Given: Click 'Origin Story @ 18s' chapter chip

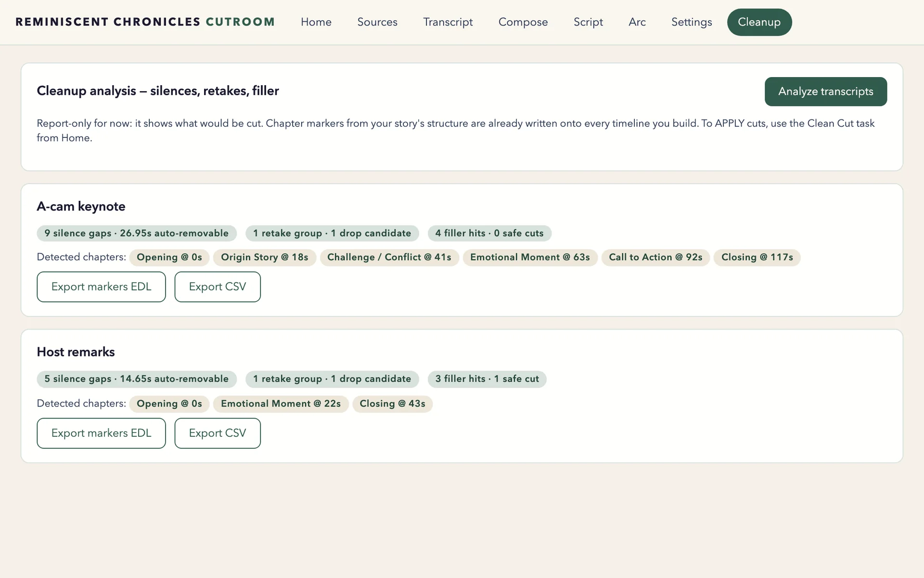Looking at the screenshot, I should (x=265, y=257).
